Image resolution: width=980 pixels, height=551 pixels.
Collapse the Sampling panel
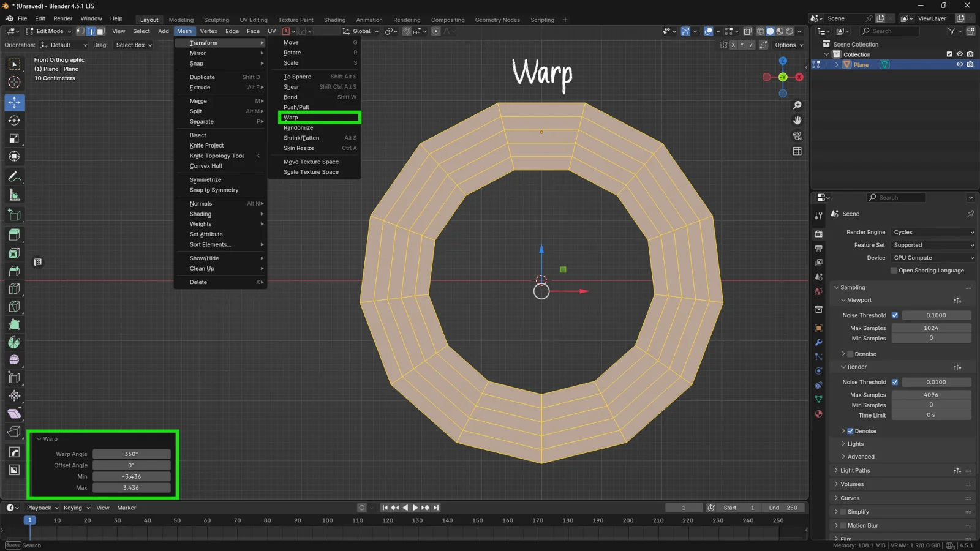852,287
